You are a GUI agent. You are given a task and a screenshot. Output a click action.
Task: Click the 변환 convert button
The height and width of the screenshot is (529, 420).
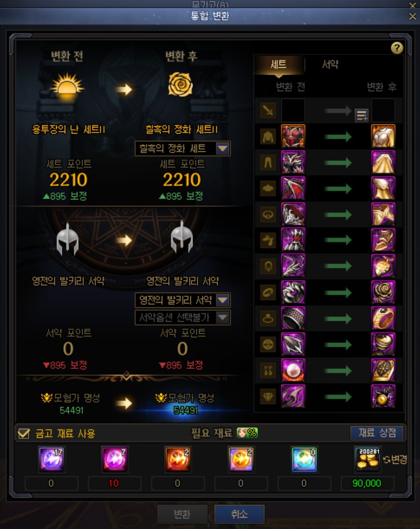pyautogui.click(x=182, y=514)
